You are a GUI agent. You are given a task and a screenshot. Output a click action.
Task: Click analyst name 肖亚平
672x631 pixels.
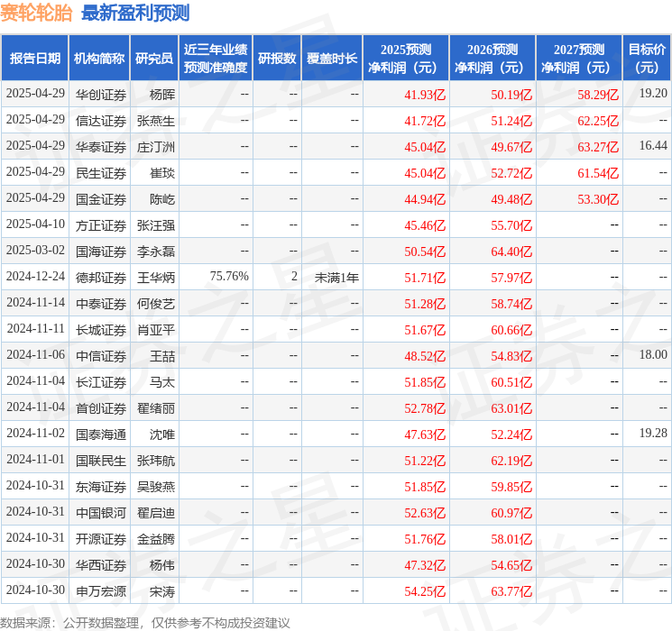(x=156, y=330)
